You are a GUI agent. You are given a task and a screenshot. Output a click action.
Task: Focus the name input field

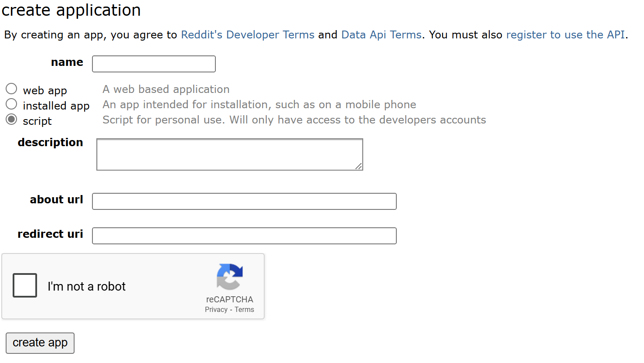tap(154, 64)
